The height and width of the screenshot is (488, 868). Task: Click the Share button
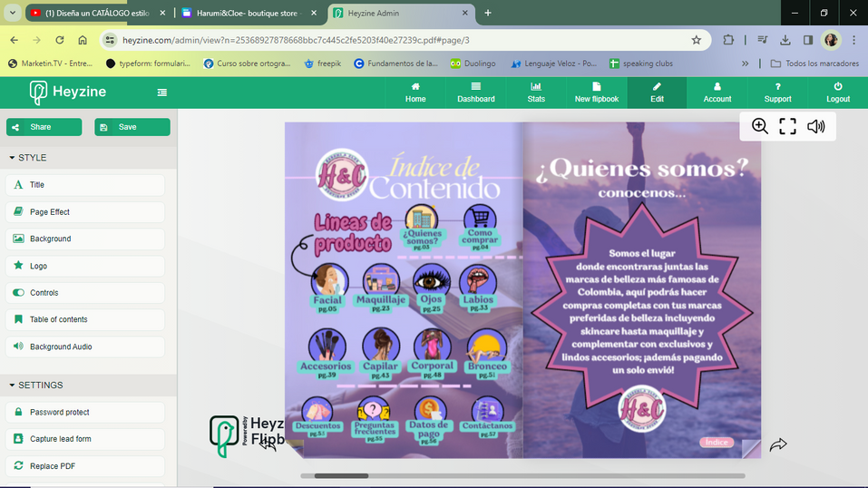44,127
